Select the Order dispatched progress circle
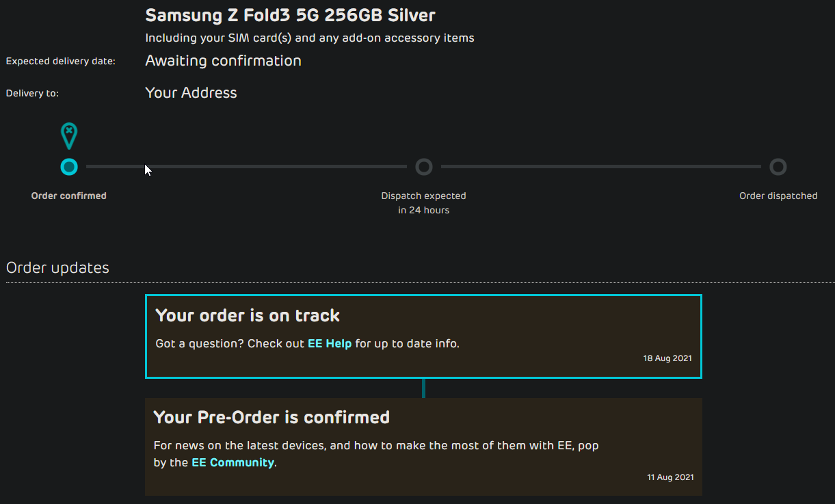This screenshot has height=504, width=835. (x=778, y=167)
